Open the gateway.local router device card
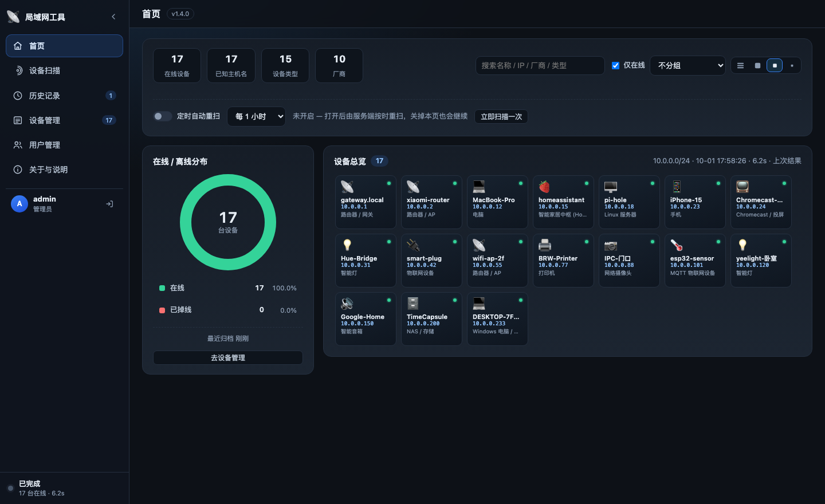The width and height of the screenshot is (825, 504). [366, 202]
